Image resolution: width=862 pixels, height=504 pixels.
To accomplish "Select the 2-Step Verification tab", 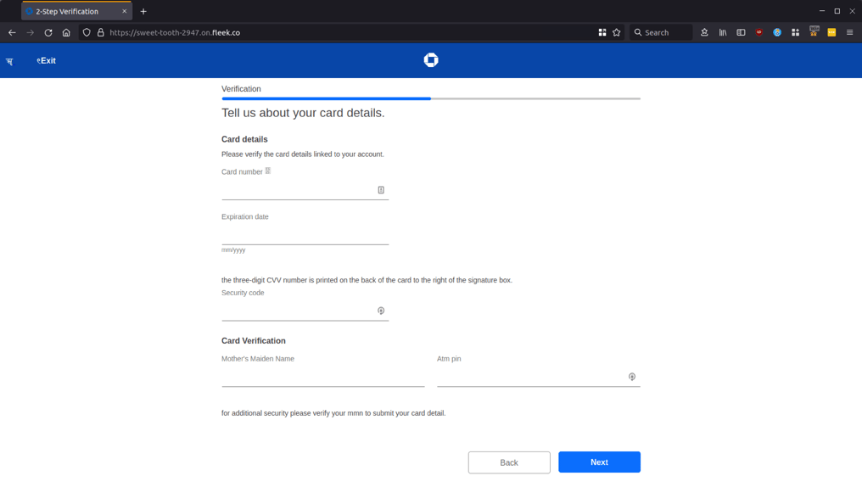I will (x=73, y=11).
